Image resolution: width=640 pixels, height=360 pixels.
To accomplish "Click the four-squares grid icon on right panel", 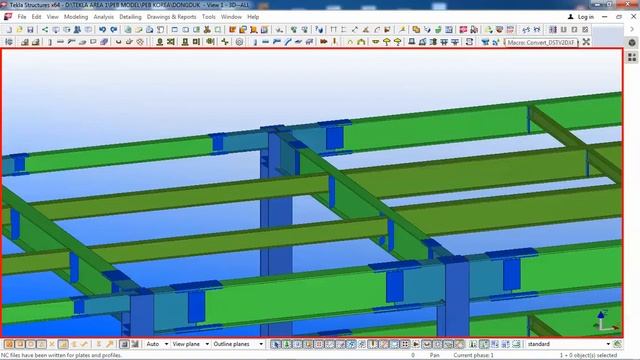I will (x=632, y=58).
